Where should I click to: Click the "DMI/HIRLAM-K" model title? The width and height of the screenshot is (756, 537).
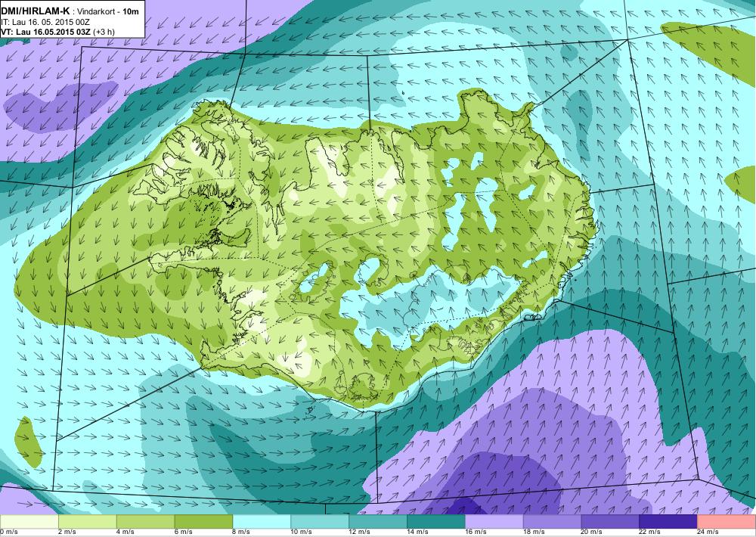coord(35,11)
